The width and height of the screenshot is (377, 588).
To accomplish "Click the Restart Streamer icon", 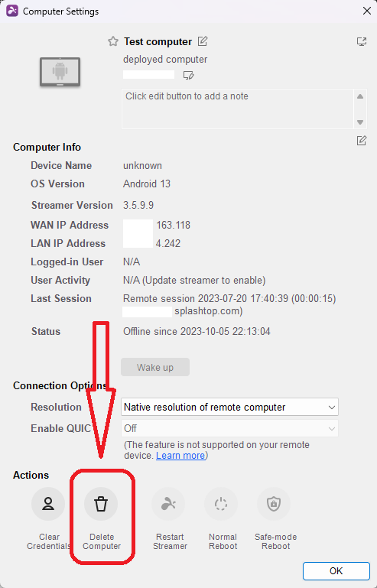I will pyautogui.click(x=168, y=504).
